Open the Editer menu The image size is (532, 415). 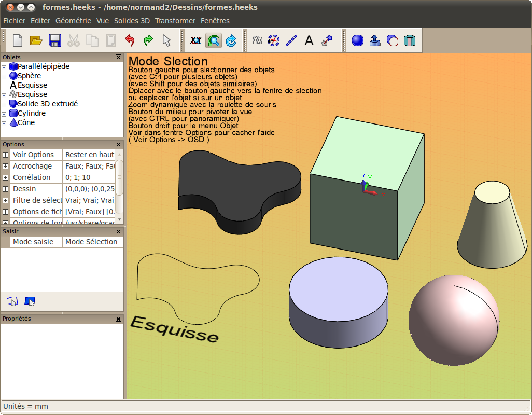pyautogui.click(x=40, y=21)
